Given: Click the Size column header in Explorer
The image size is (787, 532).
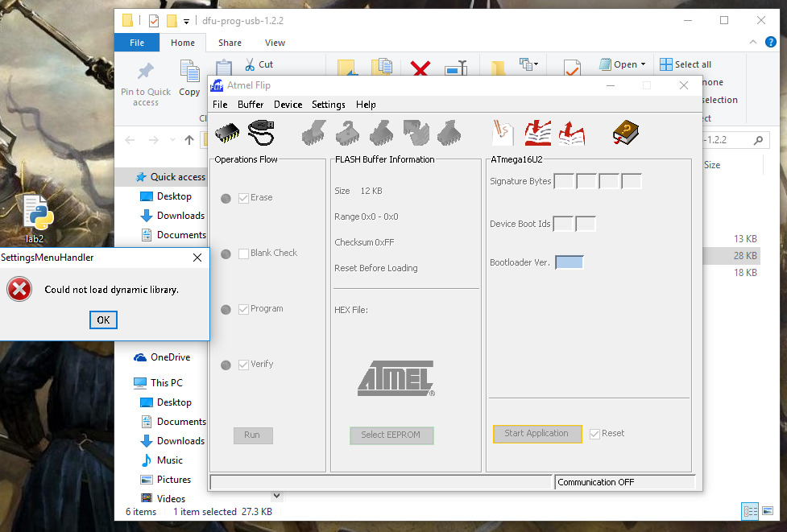Looking at the screenshot, I should click(712, 165).
